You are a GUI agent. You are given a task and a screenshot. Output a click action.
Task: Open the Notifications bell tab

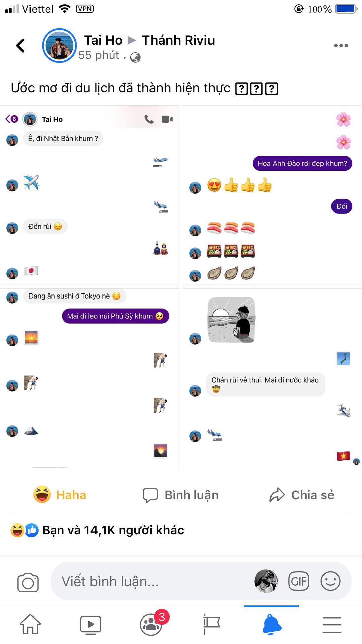272,625
